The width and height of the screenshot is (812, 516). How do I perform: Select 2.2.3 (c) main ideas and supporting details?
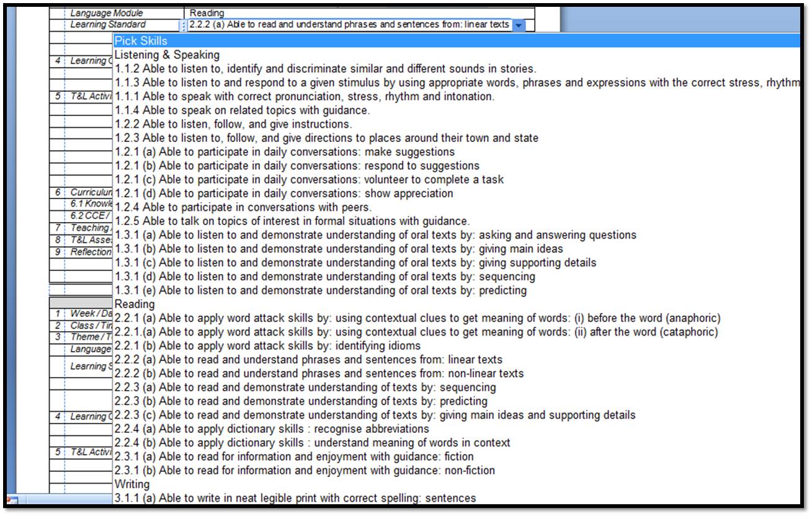(x=375, y=414)
